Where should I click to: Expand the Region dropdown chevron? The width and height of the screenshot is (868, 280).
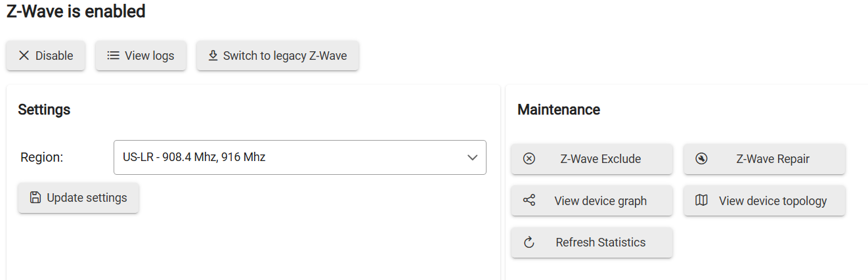pos(472,158)
